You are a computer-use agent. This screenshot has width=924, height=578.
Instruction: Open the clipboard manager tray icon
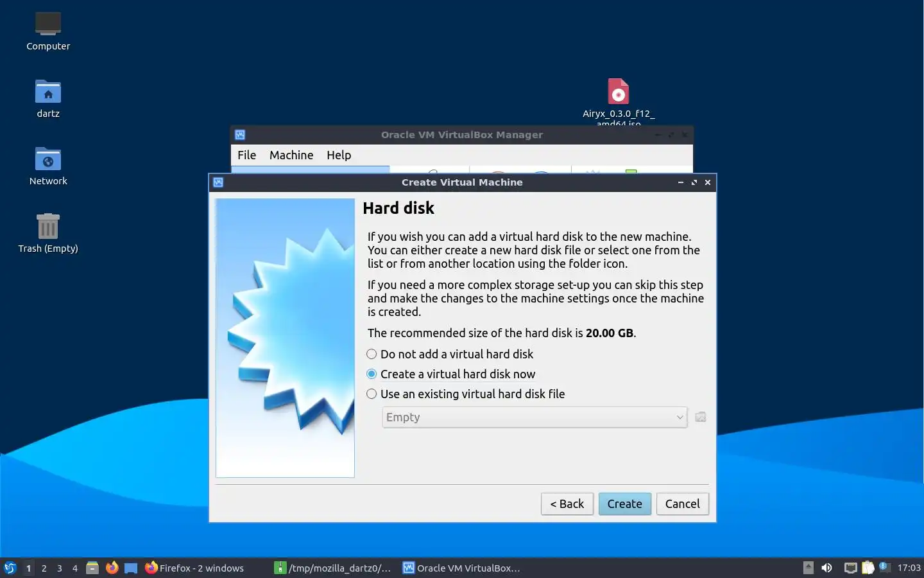tap(868, 568)
